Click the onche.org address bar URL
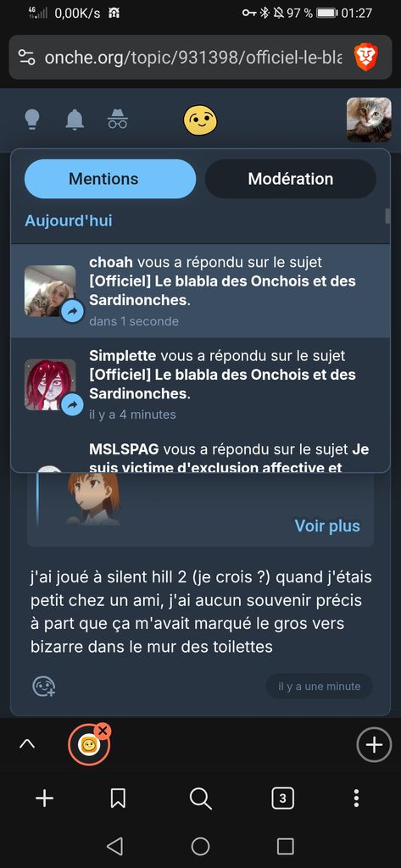 click(x=193, y=58)
